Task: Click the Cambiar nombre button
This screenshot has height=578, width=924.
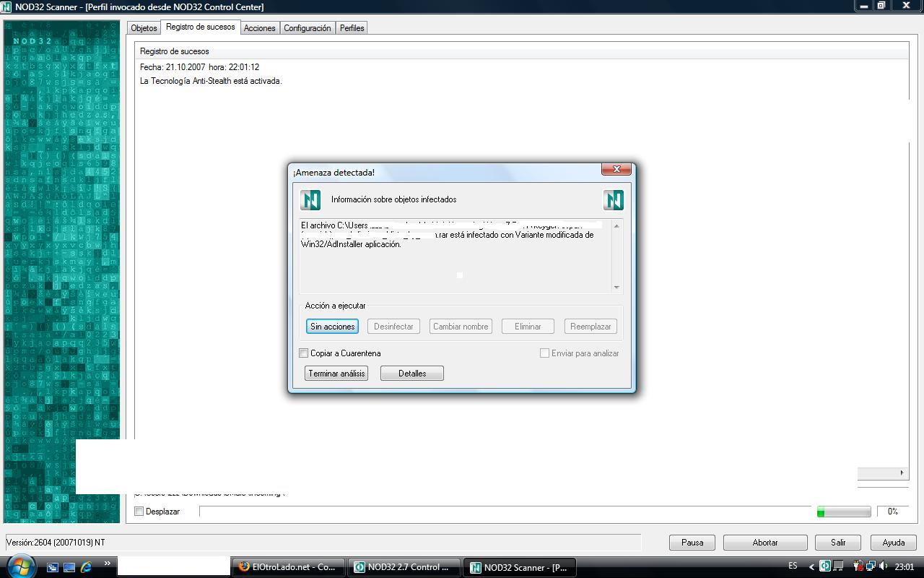Action: pyautogui.click(x=461, y=327)
